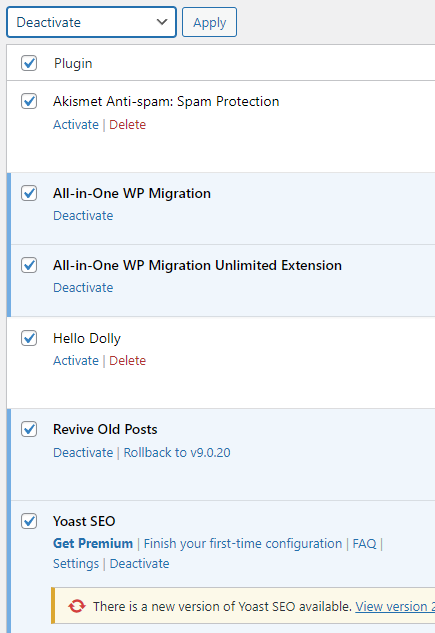435x633 pixels.
Task: Open Yoast SEO Settings link
Action: coord(76,564)
